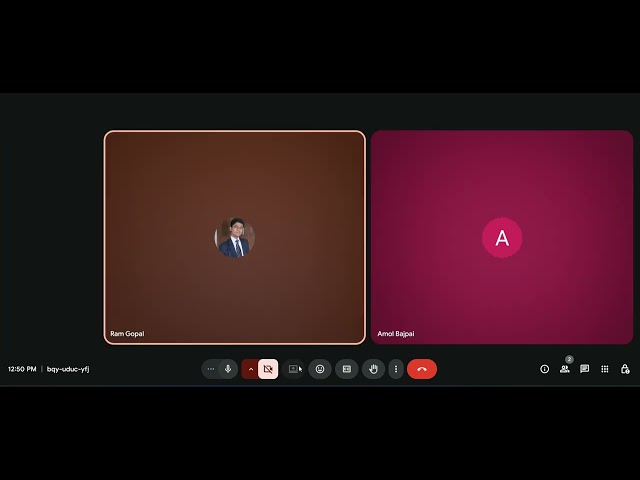The height and width of the screenshot is (480, 640).
Task: Select Amol Bajpai's video tile
Action: [x=502, y=237]
